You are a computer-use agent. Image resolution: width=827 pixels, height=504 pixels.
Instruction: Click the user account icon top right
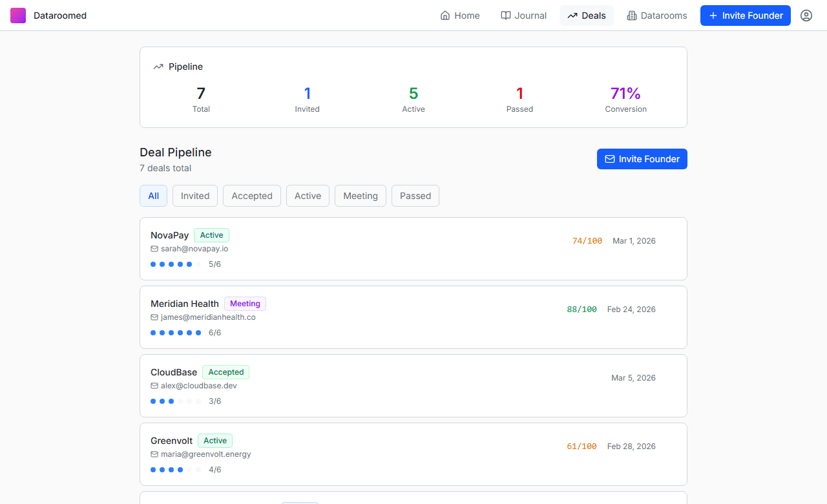coord(806,15)
